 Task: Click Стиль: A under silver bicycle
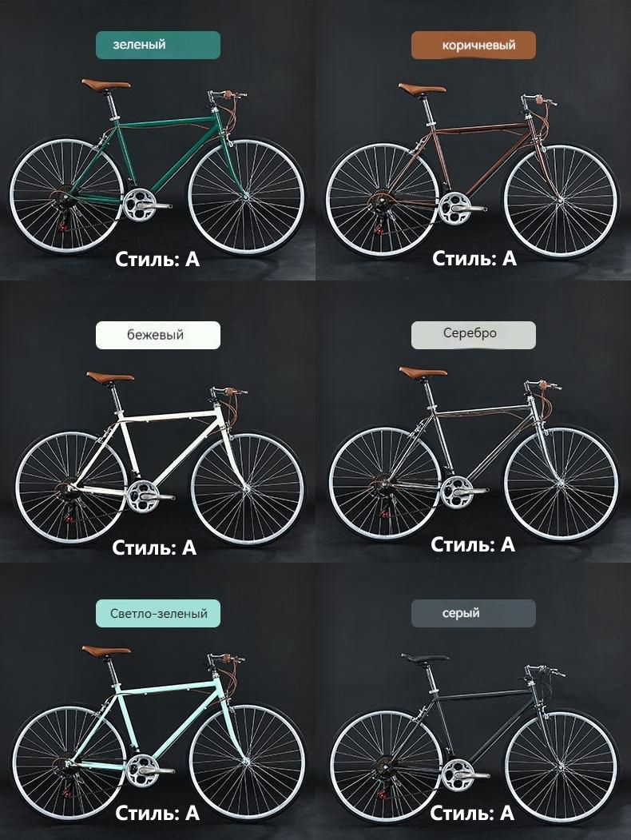coord(473,545)
